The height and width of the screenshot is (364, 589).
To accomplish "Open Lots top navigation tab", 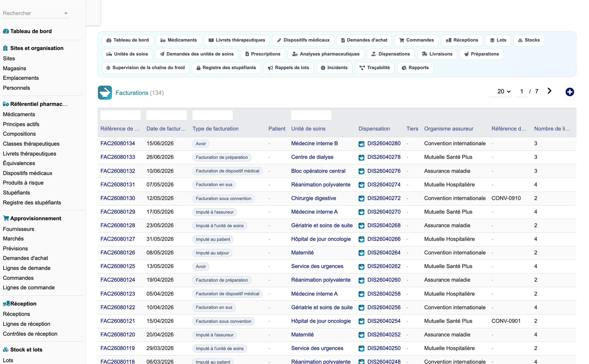I will point(498,40).
